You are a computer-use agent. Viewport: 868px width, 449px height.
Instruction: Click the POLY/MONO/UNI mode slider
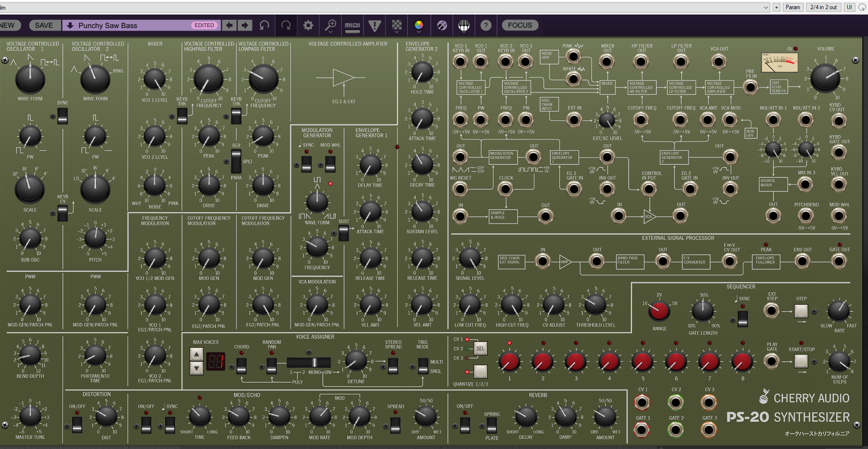point(309,362)
